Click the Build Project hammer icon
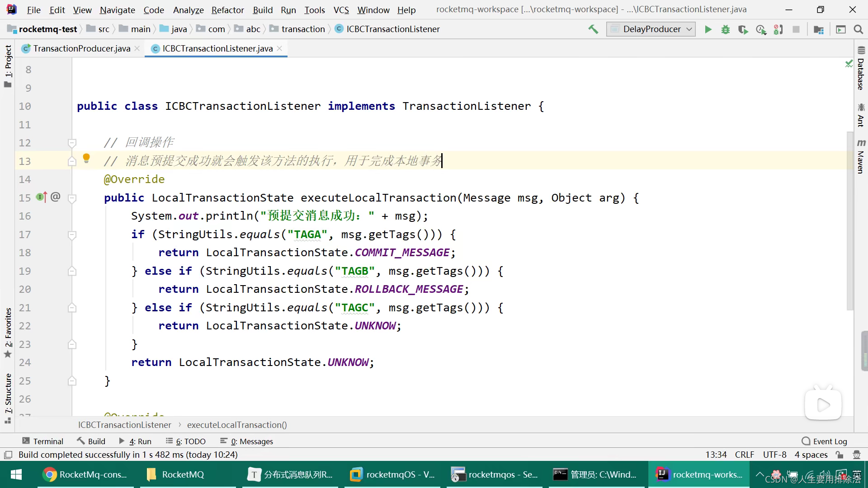This screenshot has height=488, width=868. pyautogui.click(x=593, y=29)
